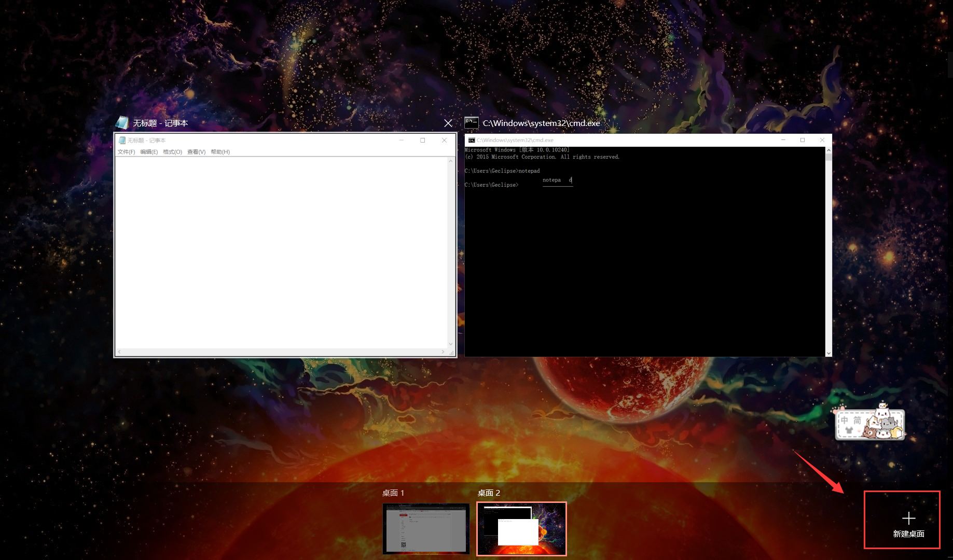
Task: Click the 桌面 2 label
Action: (489, 493)
